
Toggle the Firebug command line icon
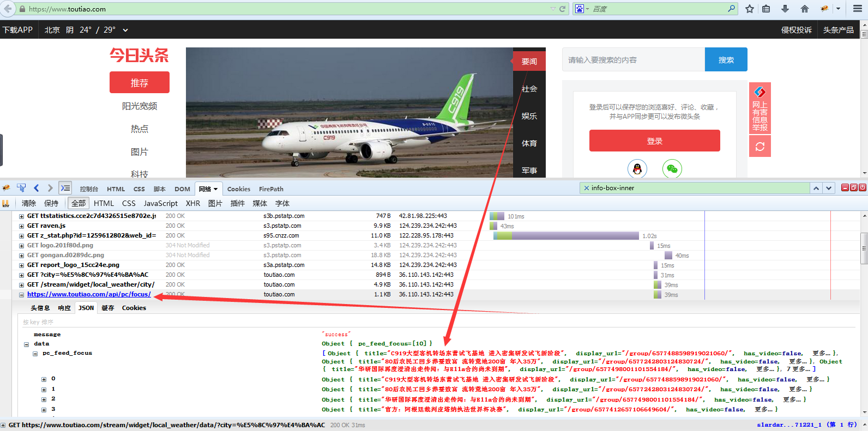[x=65, y=188]
